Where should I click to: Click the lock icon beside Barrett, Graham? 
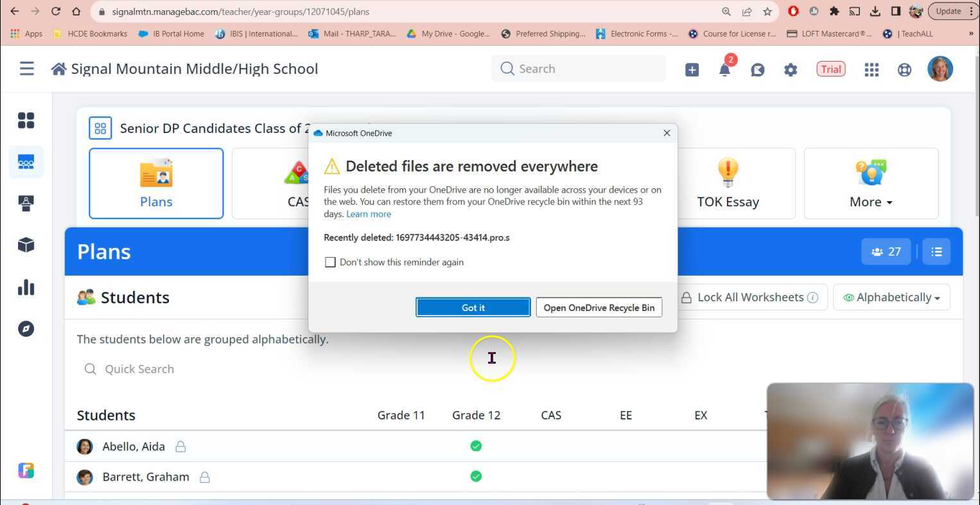[204, 477]
